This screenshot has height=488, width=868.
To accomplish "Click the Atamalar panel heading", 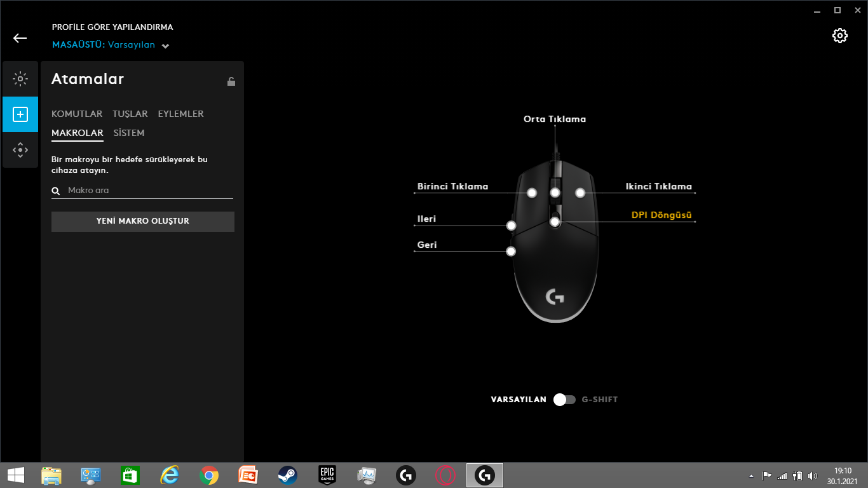I will 88,79.
